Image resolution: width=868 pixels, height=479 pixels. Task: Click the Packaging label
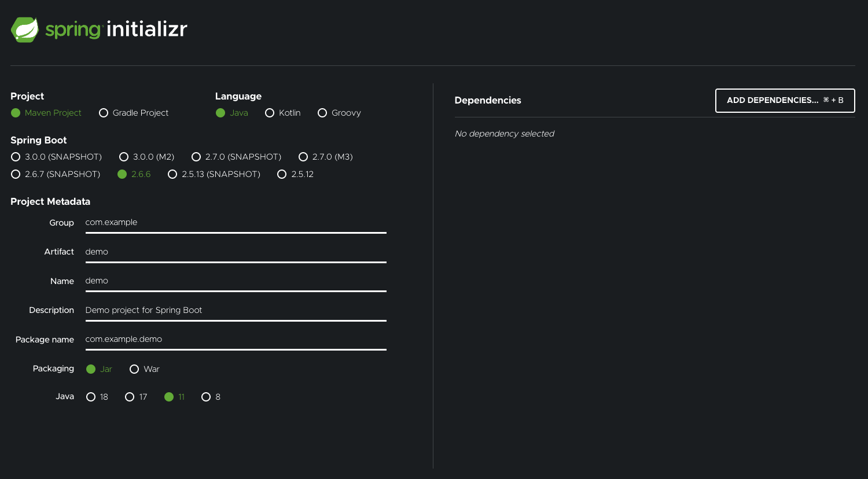tap(53, 369)
